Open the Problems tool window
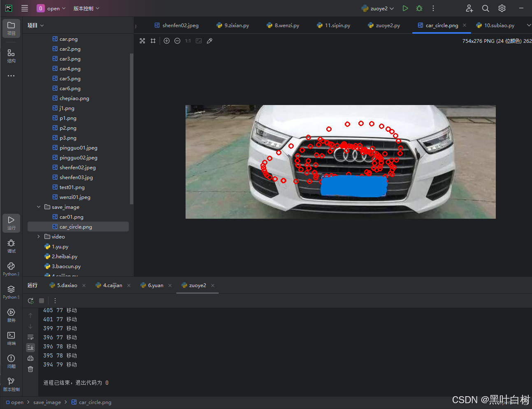 [11, 361]
